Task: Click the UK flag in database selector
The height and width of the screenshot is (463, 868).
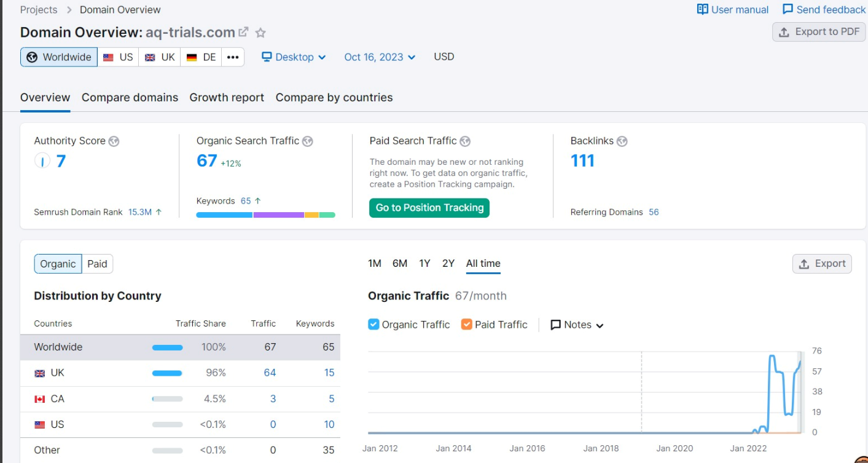Action: 150,57
